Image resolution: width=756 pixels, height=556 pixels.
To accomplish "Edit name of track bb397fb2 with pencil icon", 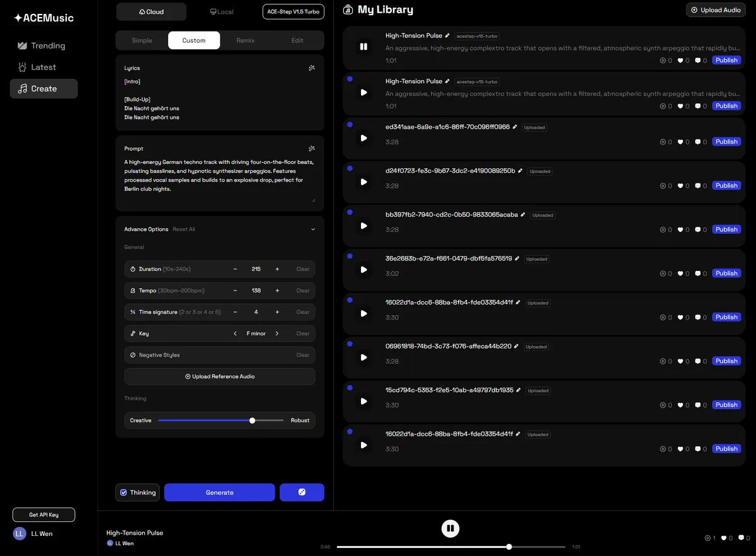I will (523, 215).
